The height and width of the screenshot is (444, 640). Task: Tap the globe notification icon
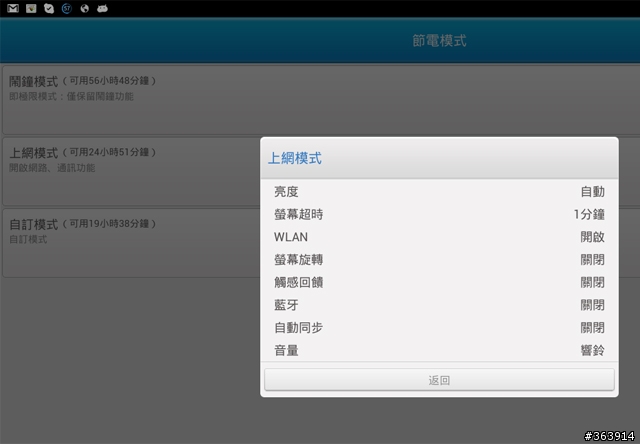pyautogui.click(x=84, y=8)
